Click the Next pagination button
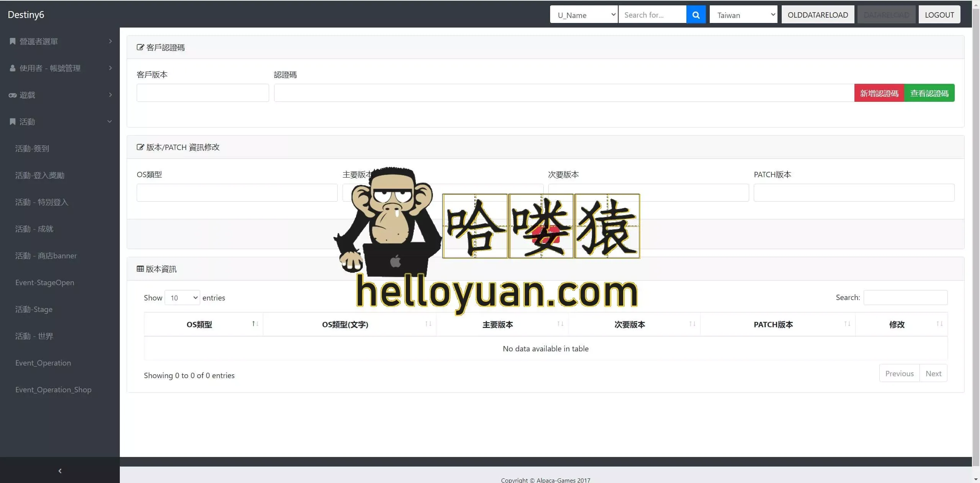 933,373
